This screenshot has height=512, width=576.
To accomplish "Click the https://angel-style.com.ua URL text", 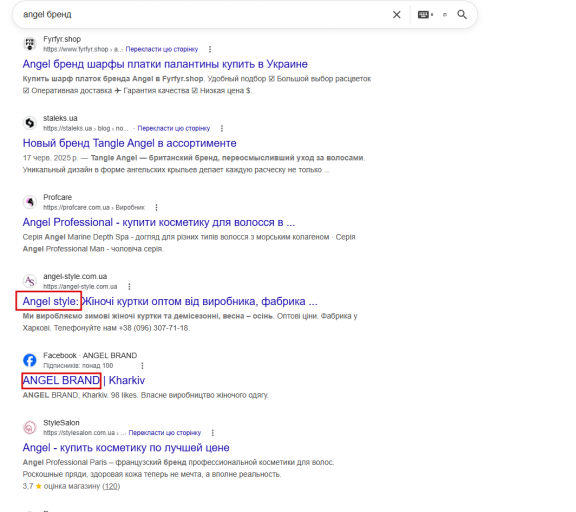I will click(x=80, y=286).
